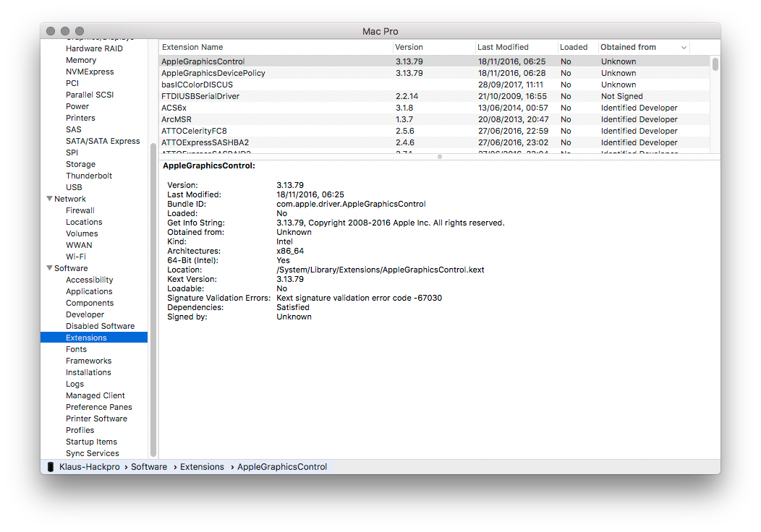The width and height of the screenshot is (761, 532).
Task: Select ATTOExpressSASHBA2 extension row
Action: [x=434, y=142]
